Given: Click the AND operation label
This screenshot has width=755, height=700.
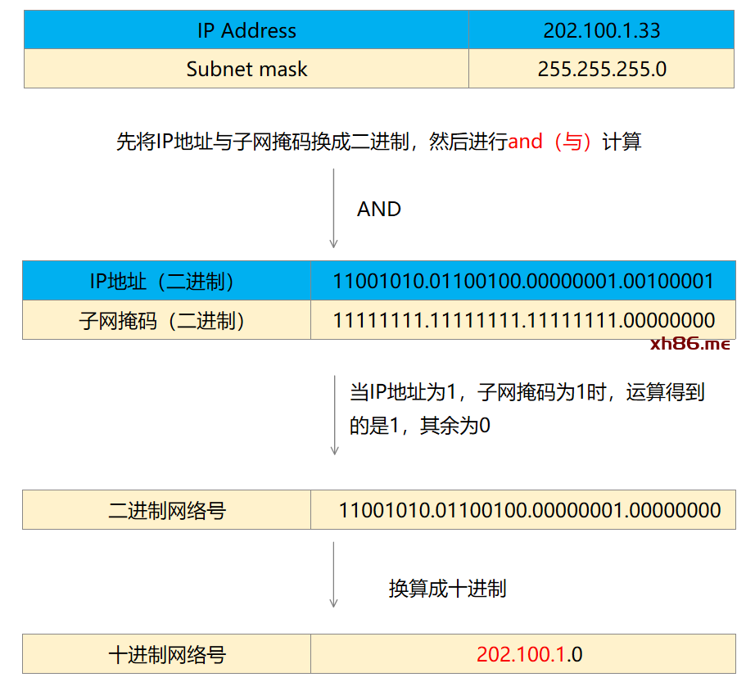Looking at the screenshot, I should 378,209.
